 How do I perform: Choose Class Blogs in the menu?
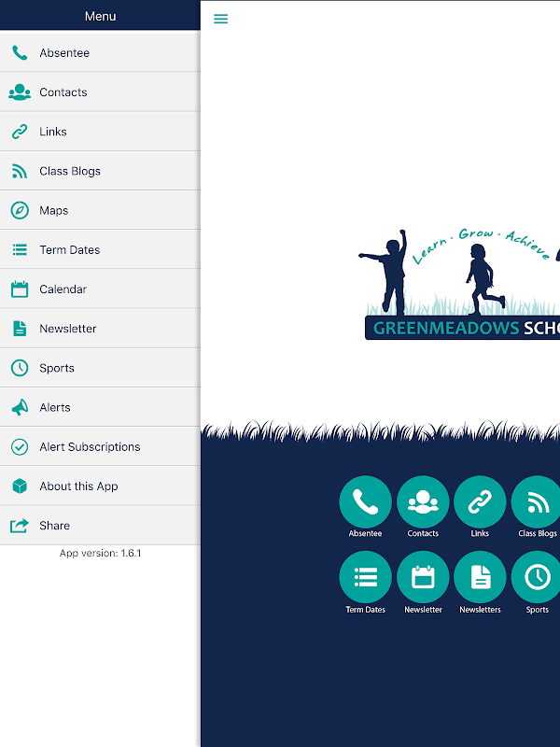tap(100, 171)
